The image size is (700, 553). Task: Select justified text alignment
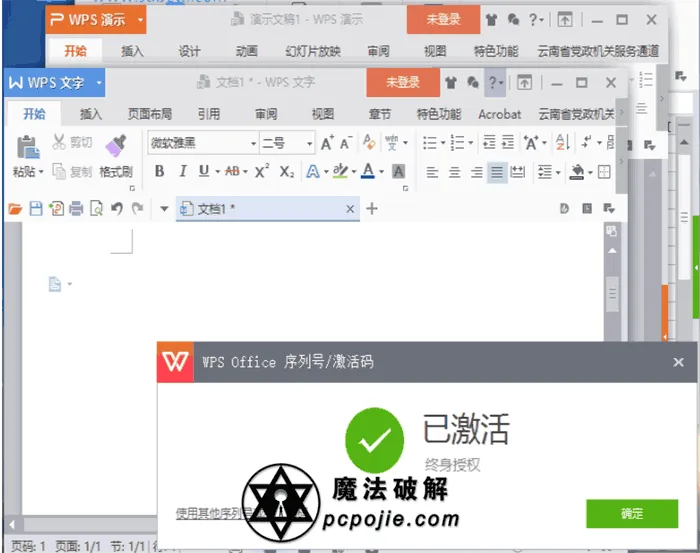tap(496, 172)
